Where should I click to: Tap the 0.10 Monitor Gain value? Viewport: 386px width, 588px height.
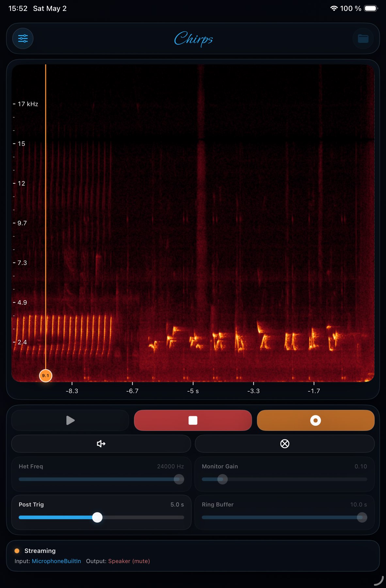click(x=361, y=466)
